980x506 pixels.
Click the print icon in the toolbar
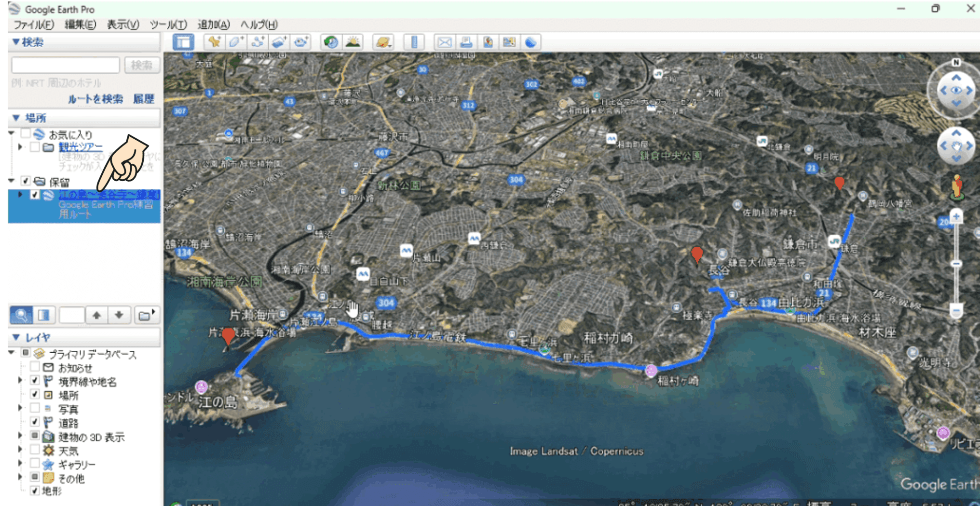(x=466, y=42)
